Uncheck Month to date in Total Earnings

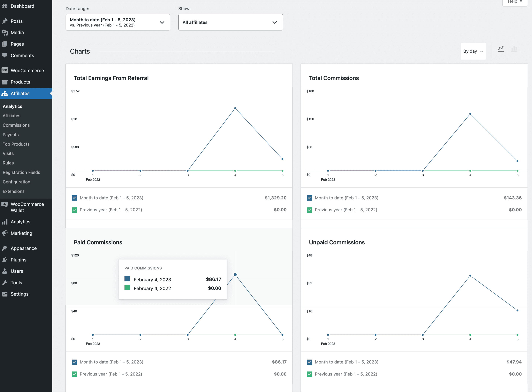[74, 198]
